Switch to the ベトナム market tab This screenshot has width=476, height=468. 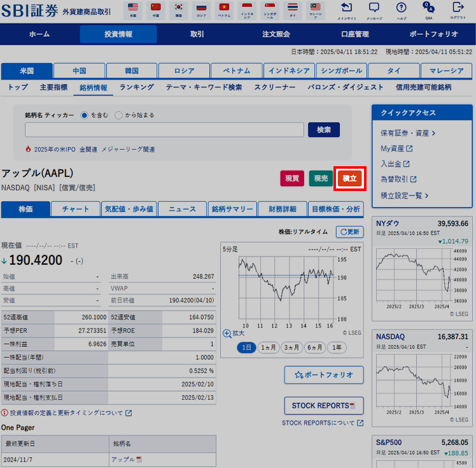click(x=237, y=71)
